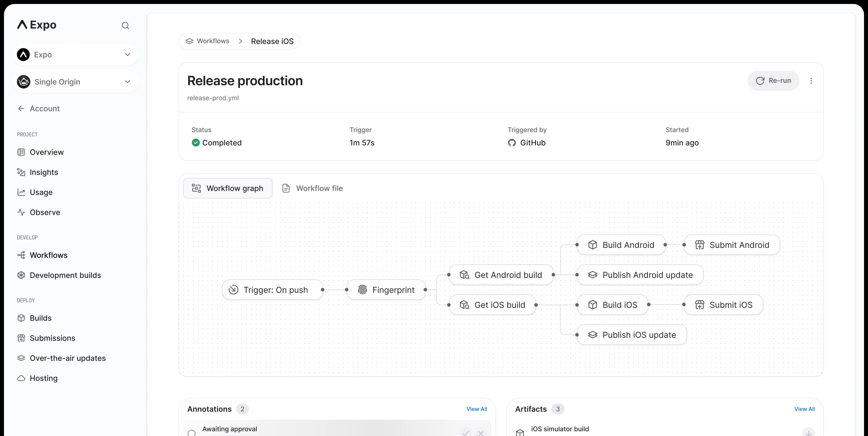Open the Build iOS node
The image size is (868, 436).
(x=613, y=305)
